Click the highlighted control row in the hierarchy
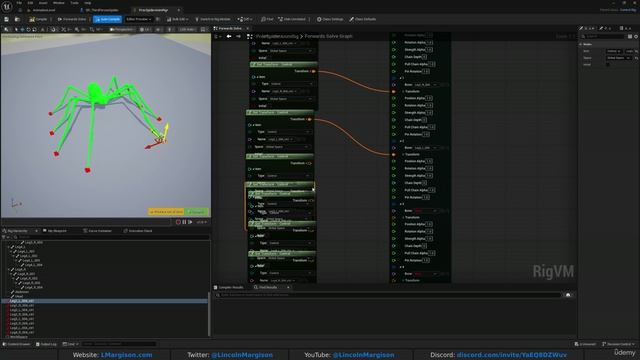 click(x=105, y=301)
